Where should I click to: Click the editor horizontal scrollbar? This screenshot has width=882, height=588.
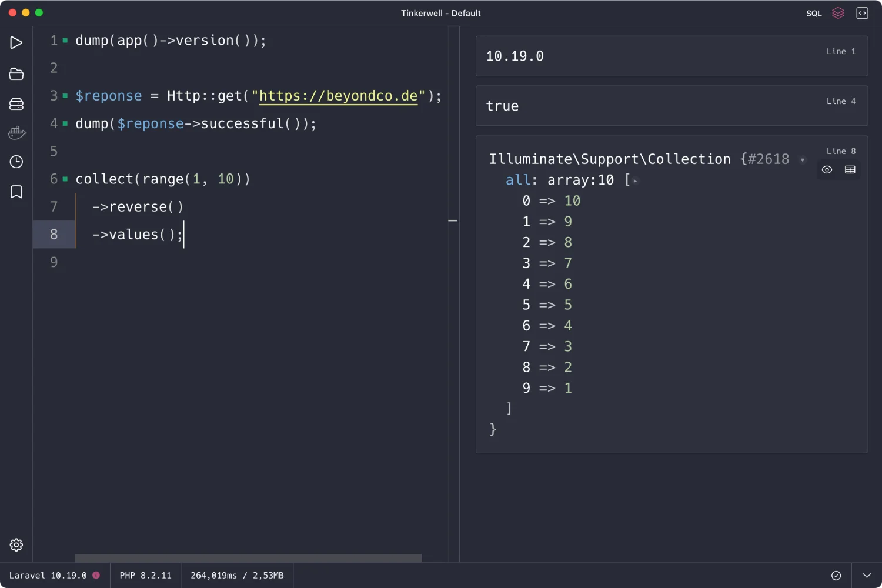[248, 558]
